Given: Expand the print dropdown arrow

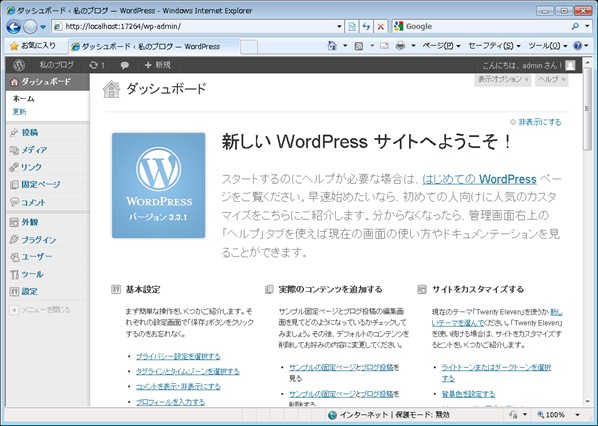Looking at the screenshot, I should click(x=413, y=46).
